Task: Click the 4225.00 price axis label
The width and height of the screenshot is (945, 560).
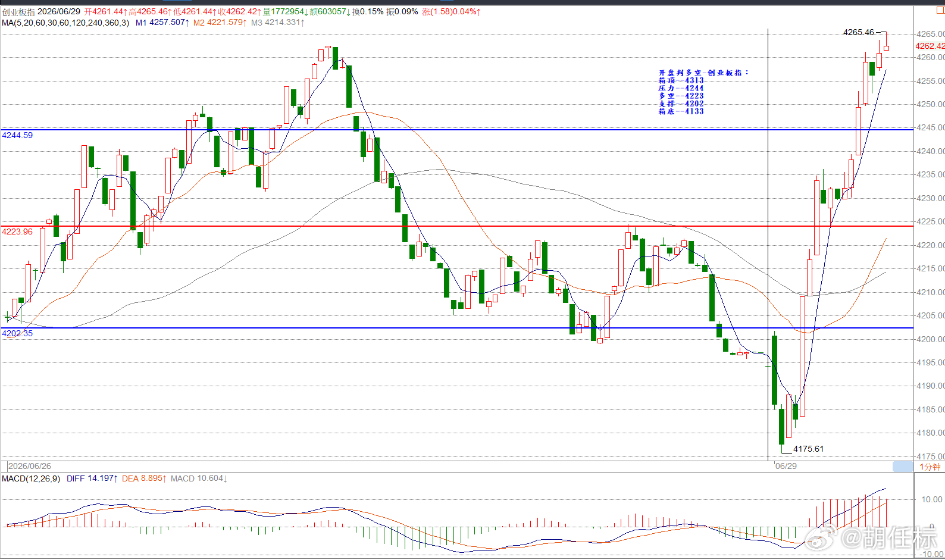Action: click(930, 221)
